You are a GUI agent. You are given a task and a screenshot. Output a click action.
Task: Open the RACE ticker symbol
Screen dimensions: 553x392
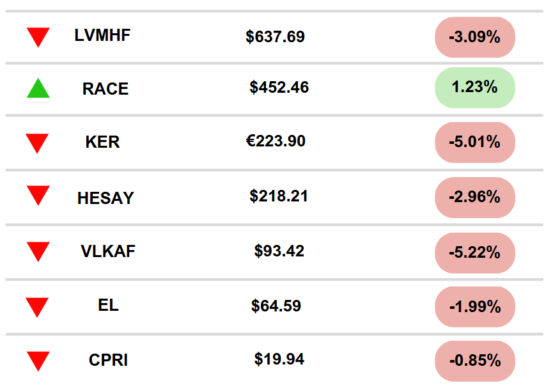point(105,88)
